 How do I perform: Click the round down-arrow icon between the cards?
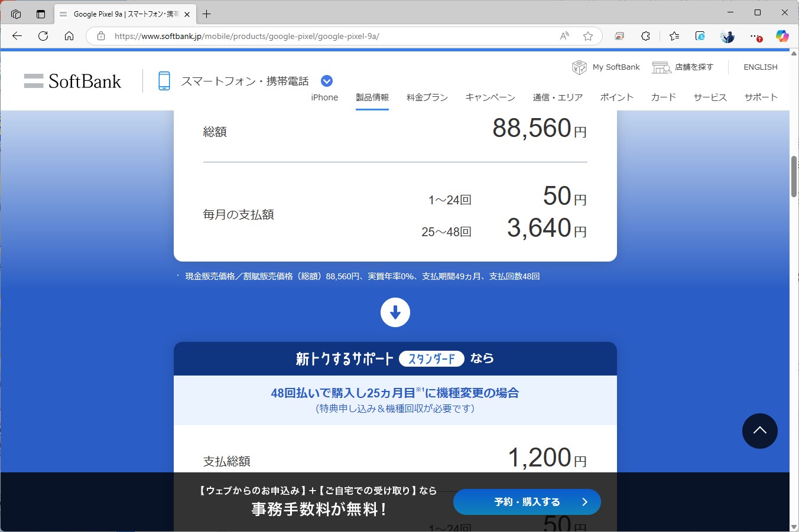(395, 312)
